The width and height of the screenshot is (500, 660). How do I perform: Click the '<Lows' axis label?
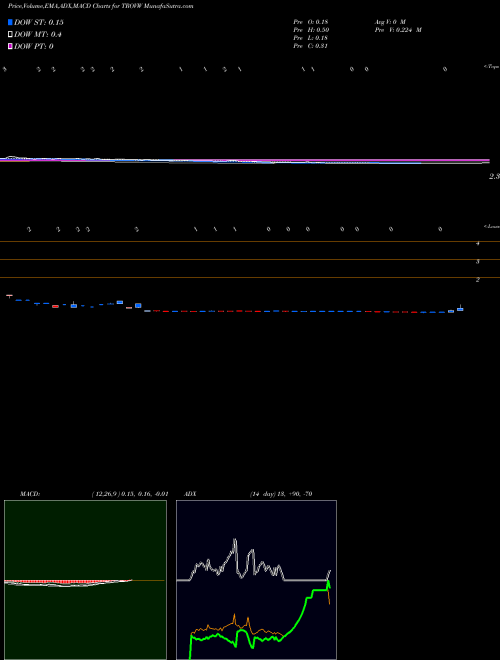pyautogui.click(x=491, y=226)
